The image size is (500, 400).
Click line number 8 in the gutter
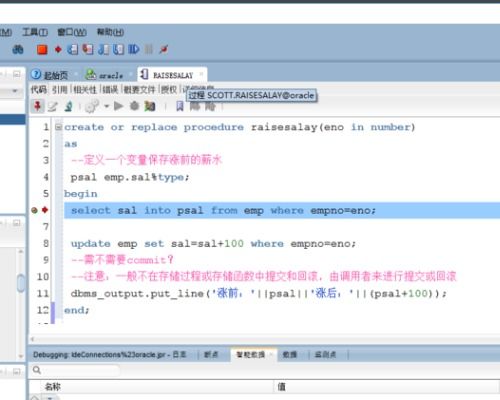[x=46, y=243]
